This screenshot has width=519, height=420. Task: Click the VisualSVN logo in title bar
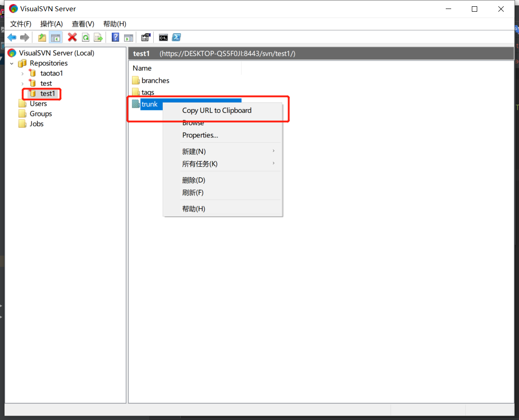[x=13, y=9]
